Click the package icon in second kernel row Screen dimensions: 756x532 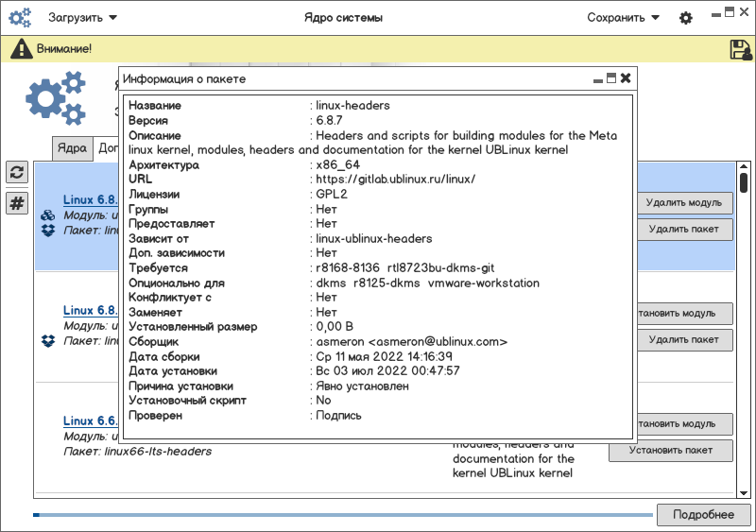click(48, 341)
